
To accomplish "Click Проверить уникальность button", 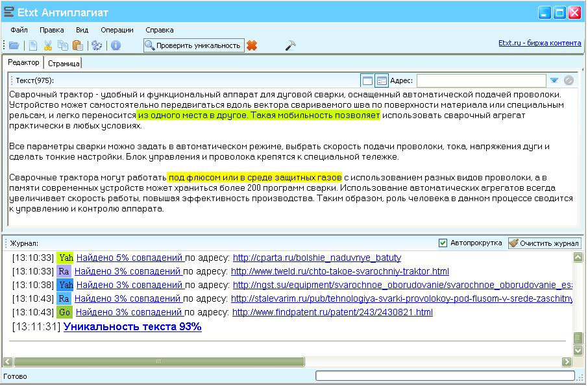I will click(x=194, y=45).
